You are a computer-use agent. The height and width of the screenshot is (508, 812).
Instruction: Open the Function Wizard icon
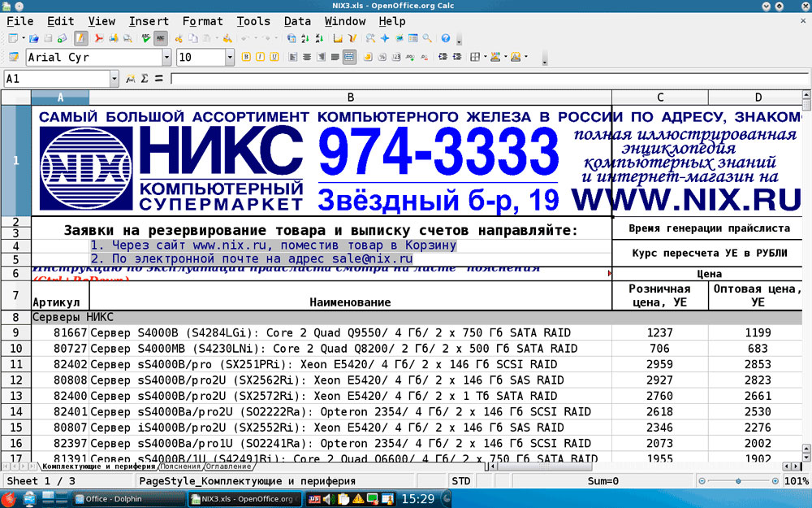(130, 79)
